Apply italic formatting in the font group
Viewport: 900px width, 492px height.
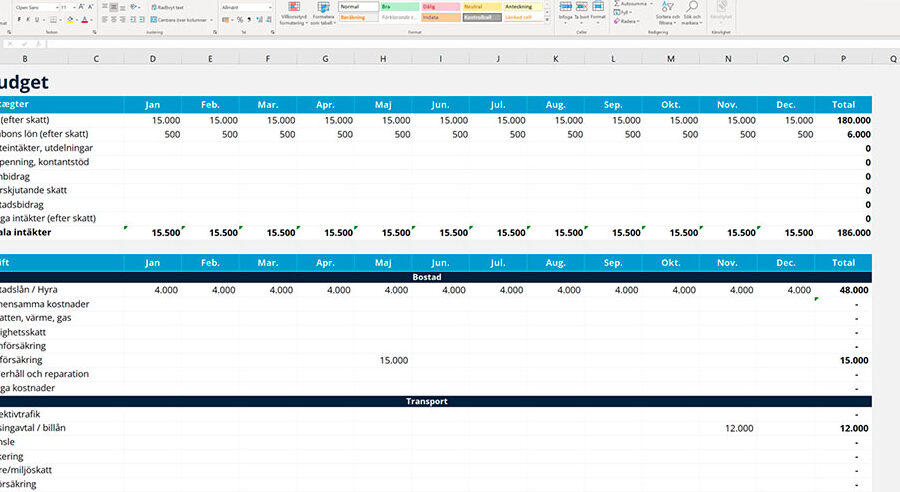tap(28, 20)
